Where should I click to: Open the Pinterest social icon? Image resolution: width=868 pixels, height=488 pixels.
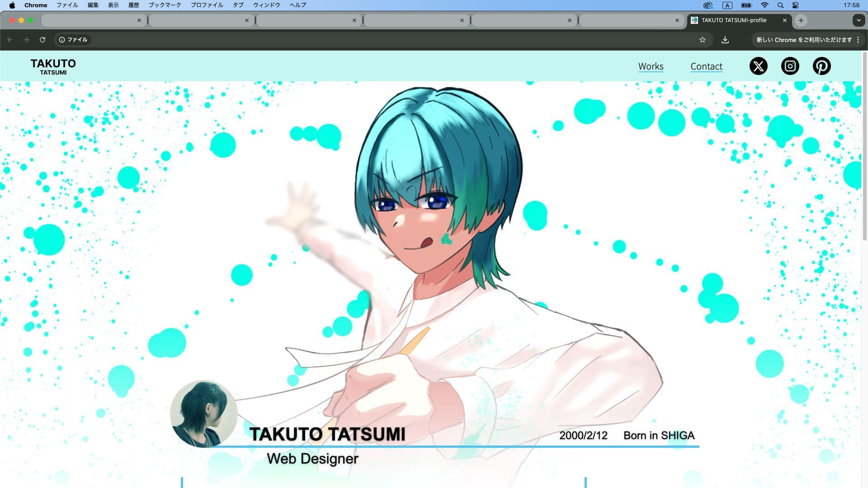point(821,66)
